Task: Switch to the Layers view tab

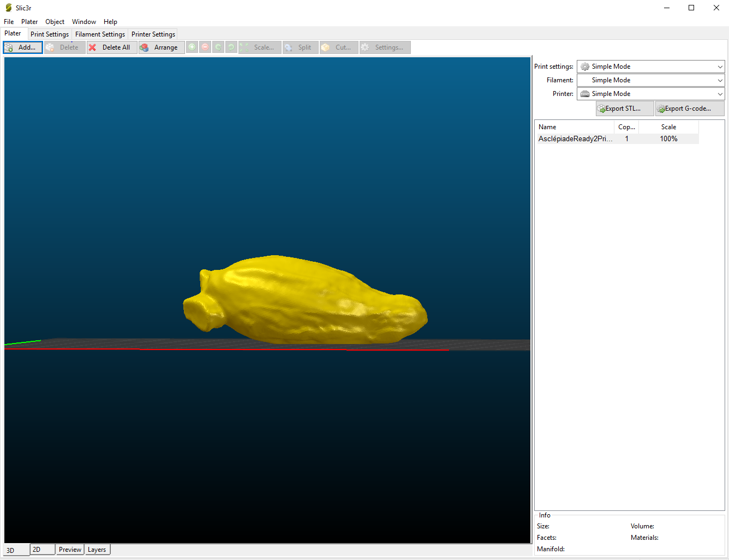Action: [97, 549]
